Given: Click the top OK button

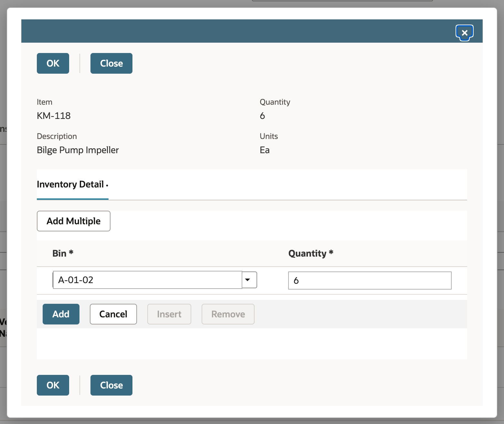Looking at the screenshot, I should 53,63.
